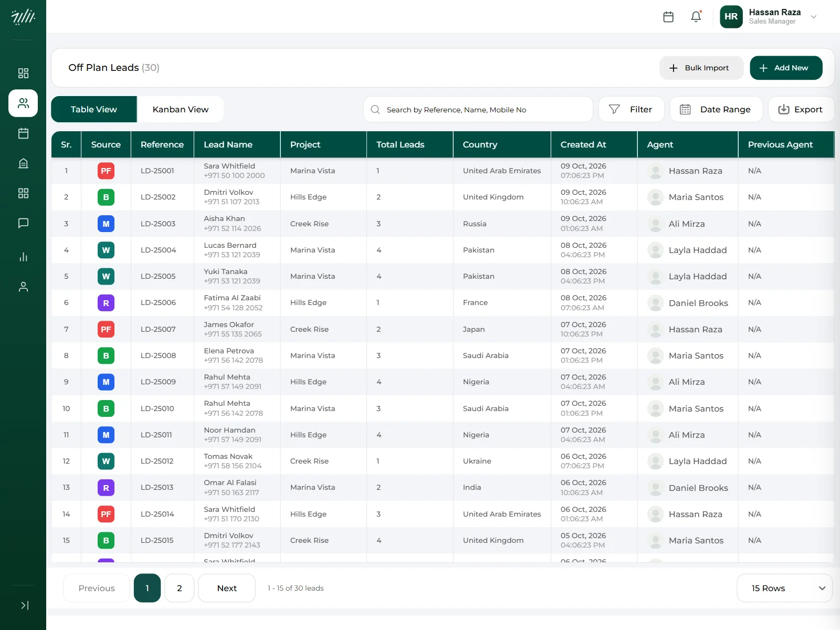Click the Add New button

pyautogui.click(x=786, y=68)
